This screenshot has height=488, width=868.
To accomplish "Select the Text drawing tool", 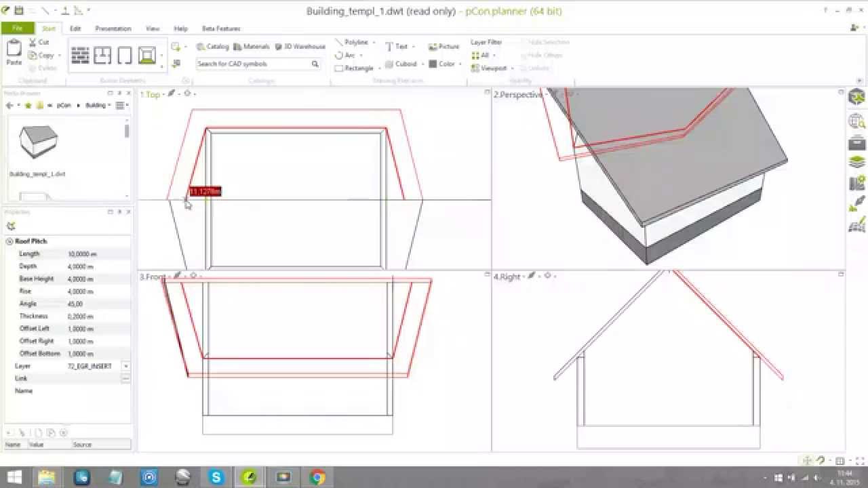I will click(397, 46).
